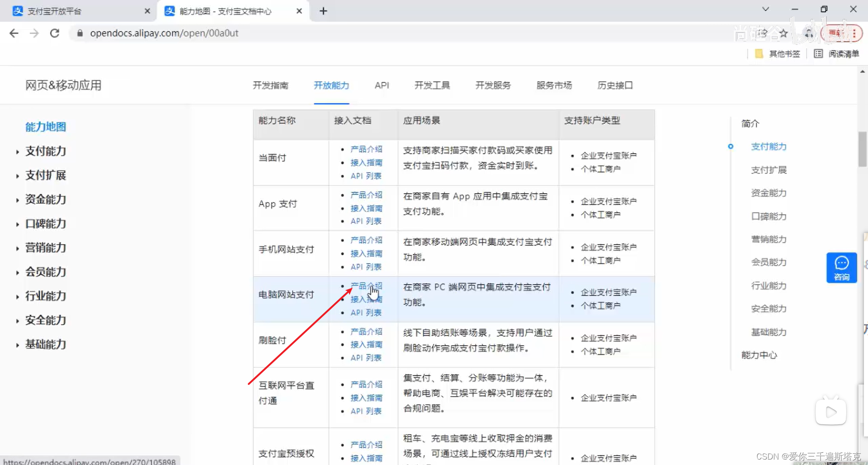868x465 pixels.
Task: Click the page vertical scrollbar thumb
Action: pyautogui.click(x=863, y=149)
